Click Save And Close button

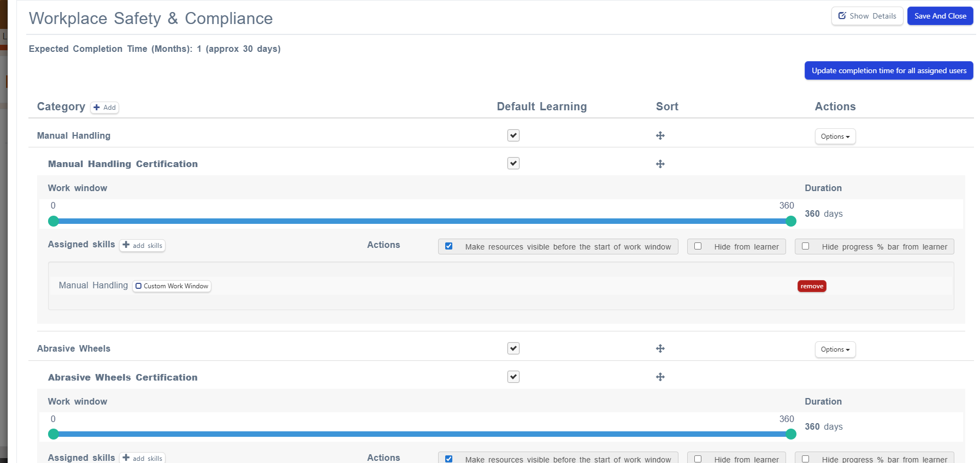click(940, 16)
